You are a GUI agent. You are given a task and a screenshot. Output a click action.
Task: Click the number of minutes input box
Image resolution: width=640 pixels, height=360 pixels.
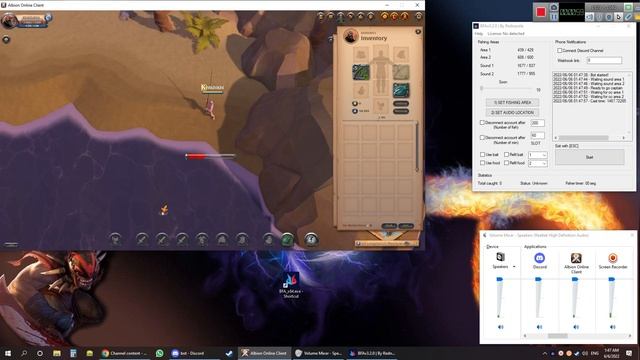pyautogui.click(x=537, y=135)
